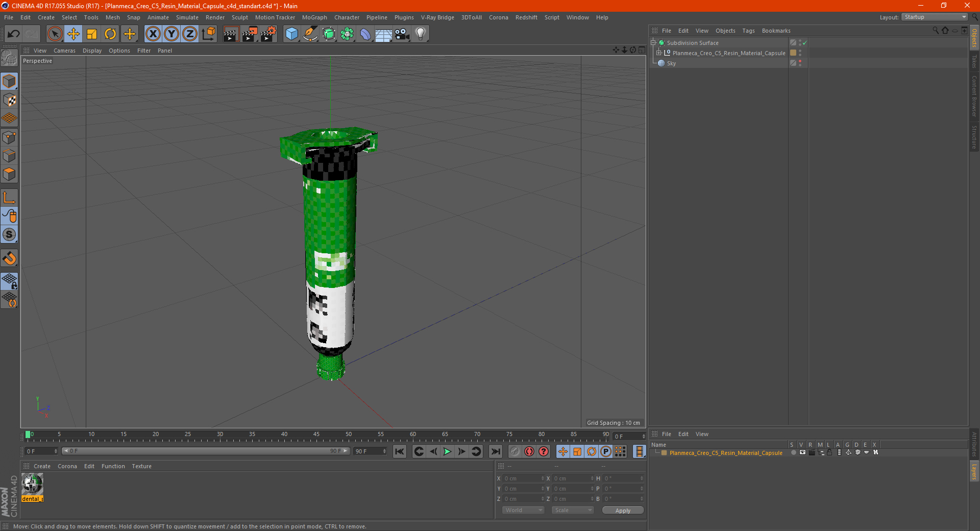Add a Cube primitive object
The width and height of the screenshot is (980, 531).
click(291, 34)
